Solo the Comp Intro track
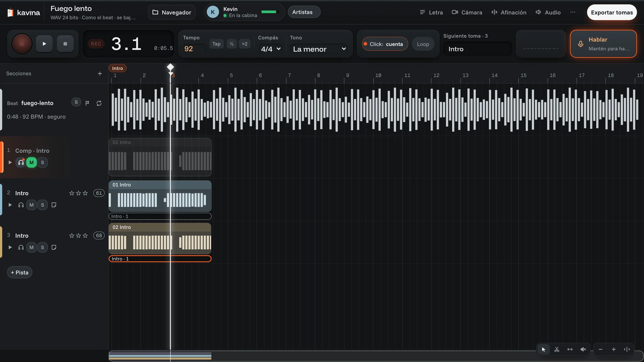The image size is (644, 362). pos(42,162)
